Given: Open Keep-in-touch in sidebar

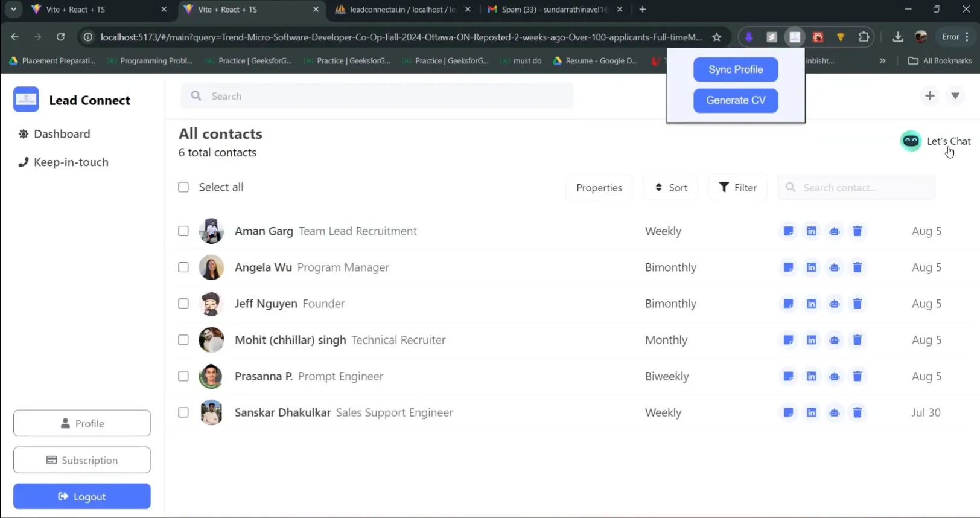Looking at the screenshot, I should tap(63, 162).
